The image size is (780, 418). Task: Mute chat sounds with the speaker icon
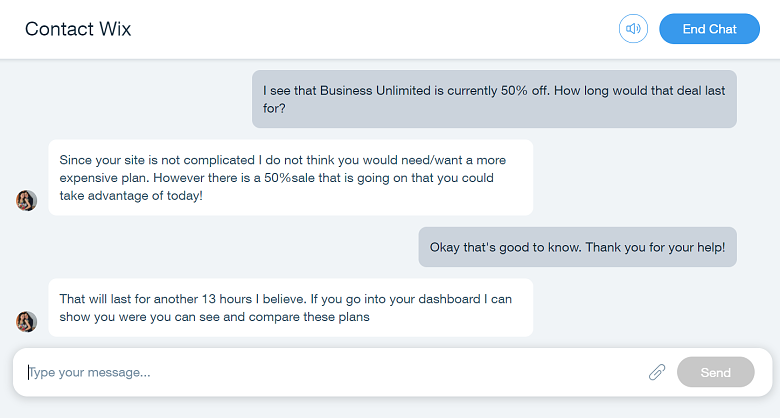coord(633,29)
